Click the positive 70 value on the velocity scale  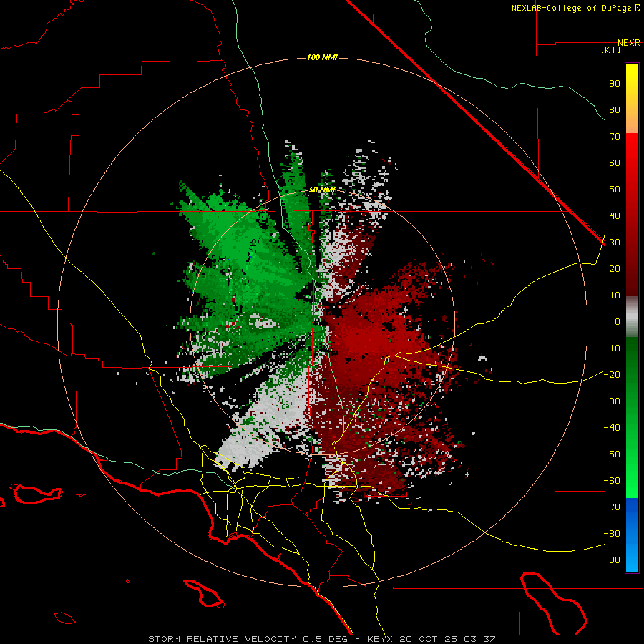(615, 137)
